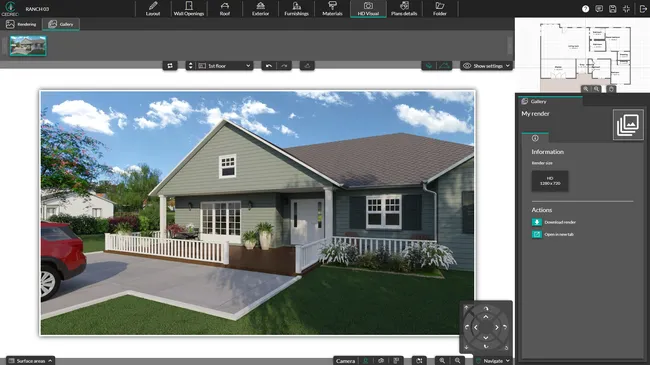Image resolution: width=650 pixels, height=365 pixels.
Task: Move camera forward with navigation up arrow
Action: coord(486,317)
